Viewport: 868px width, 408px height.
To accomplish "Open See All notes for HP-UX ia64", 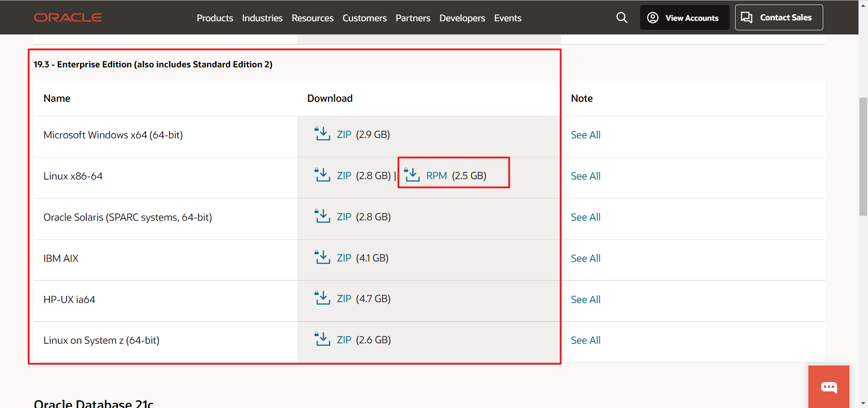I will tap(585, 299).
